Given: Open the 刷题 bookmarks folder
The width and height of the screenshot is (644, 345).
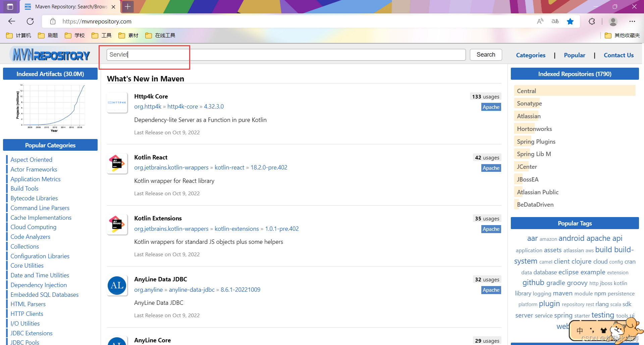Looking at the screenshot, I should 48,36.
